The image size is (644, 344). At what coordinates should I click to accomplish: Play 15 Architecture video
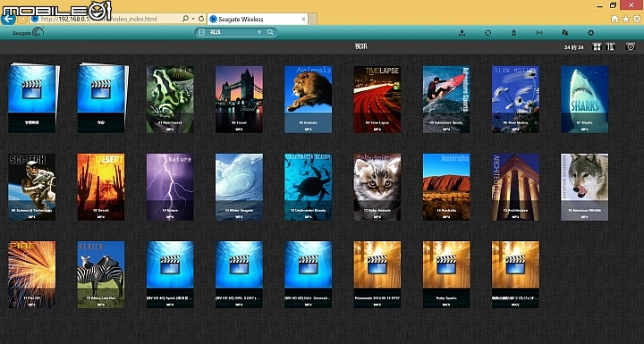point(515,187)
